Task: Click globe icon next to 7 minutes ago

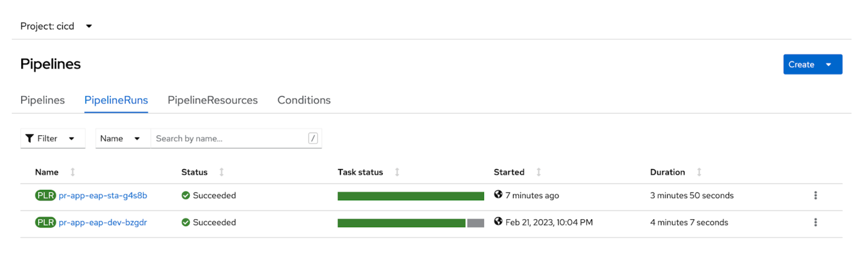Action: (x=498, y=194)
